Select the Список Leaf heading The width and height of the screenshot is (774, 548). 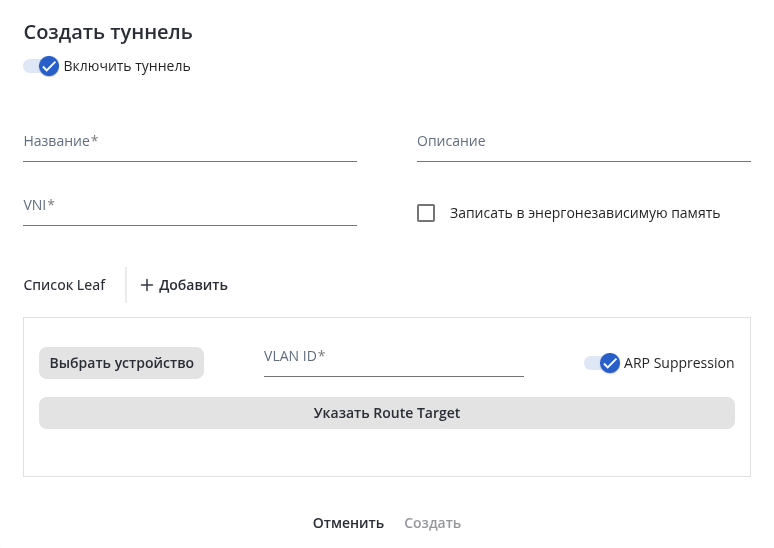click(x=64, y=285)
